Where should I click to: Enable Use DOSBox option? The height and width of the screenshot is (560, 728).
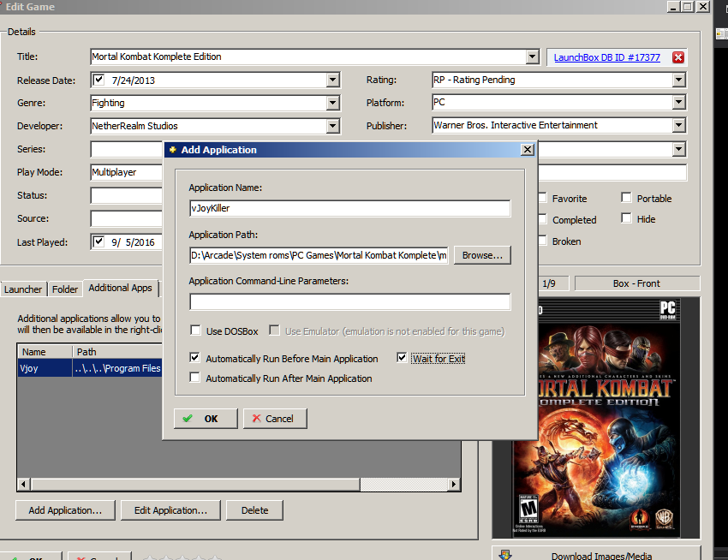(195, 331)
